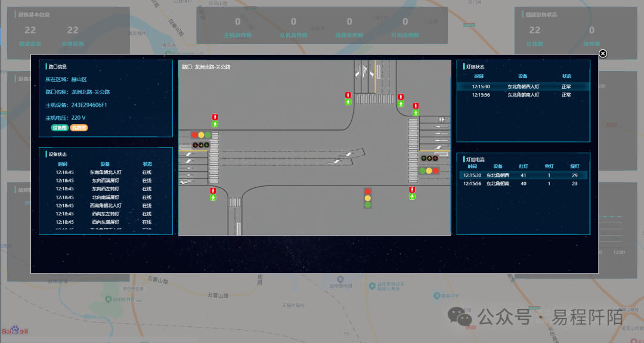The height and width of the screenshot is (343, 644).
Task: Click the southwest corner pedestrian light
Action: click(x=213, y=194)
